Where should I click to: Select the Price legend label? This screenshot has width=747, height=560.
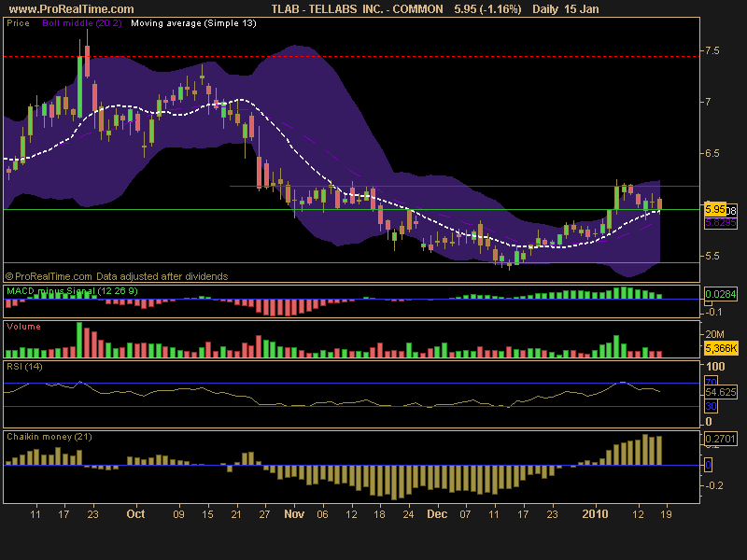[x=18, y=23]
